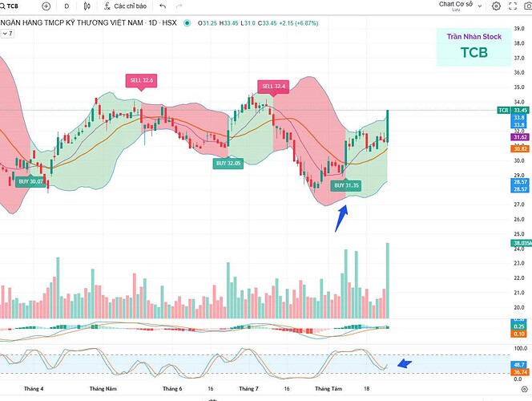The image size is (532, 401).
Task: Click the purple 31.62 price label
Action: 520,137
